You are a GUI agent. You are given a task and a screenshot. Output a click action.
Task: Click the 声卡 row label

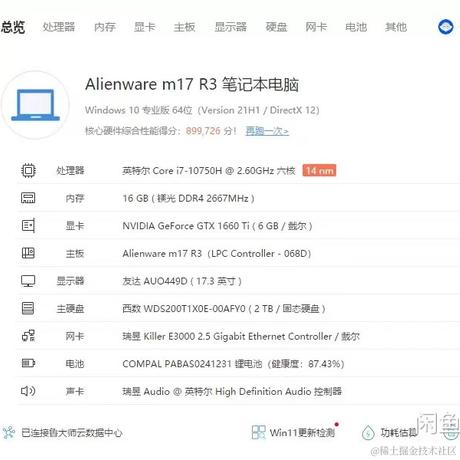(x=75, y=391)
